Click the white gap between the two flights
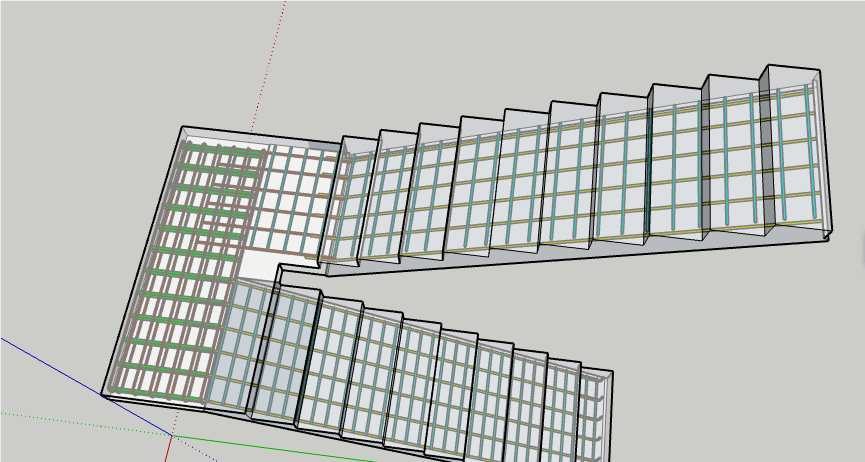The image size is (865, 462). click(258, 265)
